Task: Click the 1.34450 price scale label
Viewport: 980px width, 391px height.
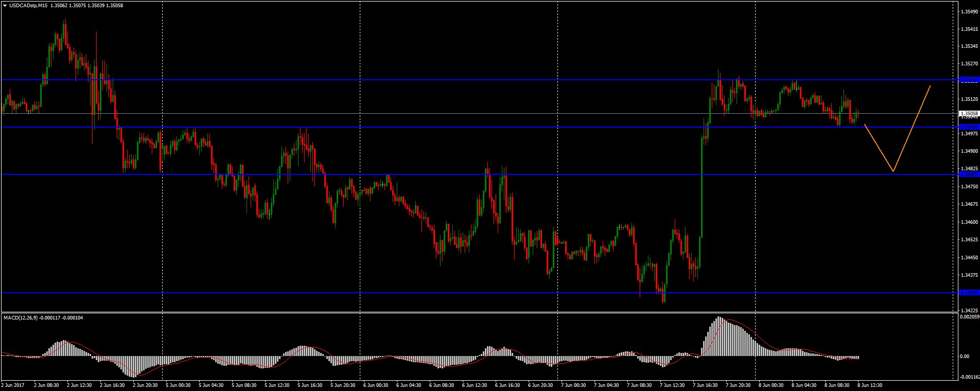Action: [969, 257]
